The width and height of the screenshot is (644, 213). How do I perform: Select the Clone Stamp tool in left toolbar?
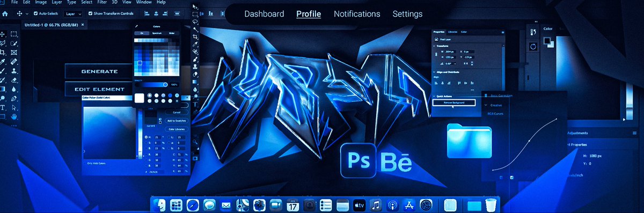[x=14, y=71]
